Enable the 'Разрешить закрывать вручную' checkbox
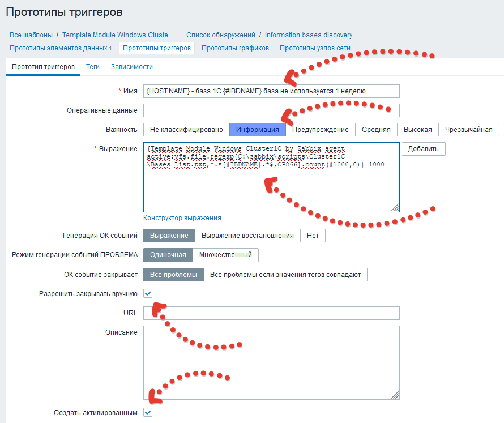Viewport: 504px width, 423px height. click(x=148, y=293)
